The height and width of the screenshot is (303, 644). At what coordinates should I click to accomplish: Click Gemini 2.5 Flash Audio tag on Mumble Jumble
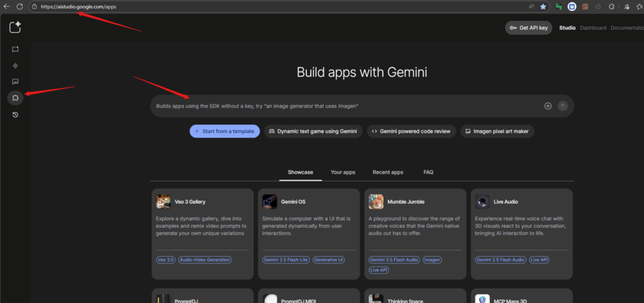pos(394,260)
